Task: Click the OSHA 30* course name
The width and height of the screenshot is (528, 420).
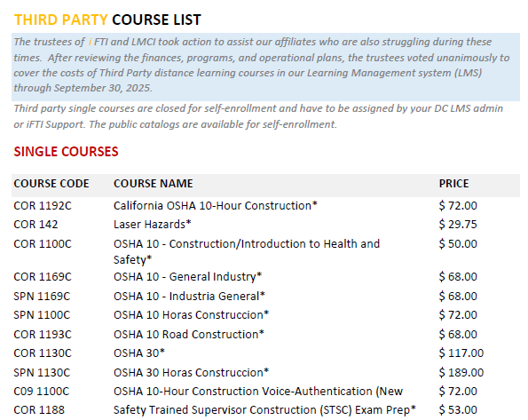Action: pos(139,353)
